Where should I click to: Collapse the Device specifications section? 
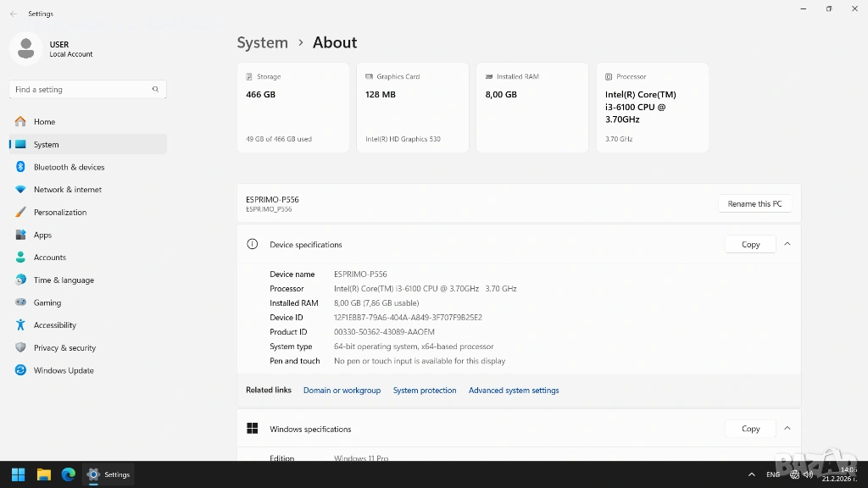tap(787, 244)
